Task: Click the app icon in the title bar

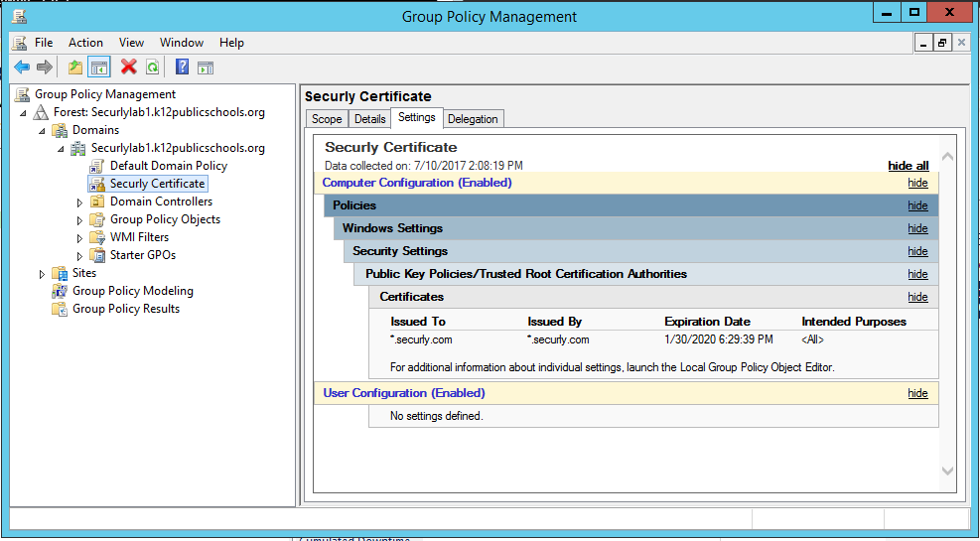Action: [20, 16]
